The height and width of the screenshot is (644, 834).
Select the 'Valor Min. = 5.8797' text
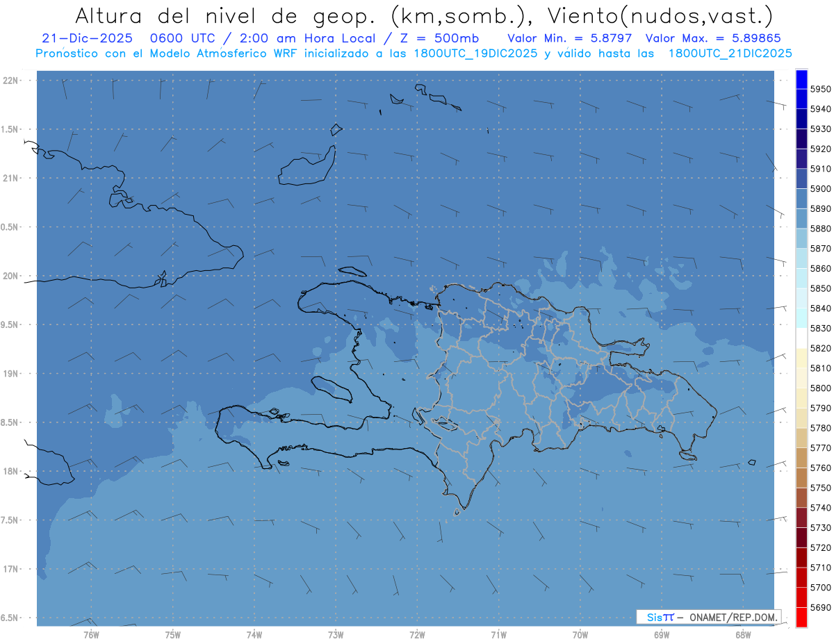(570, 38)
